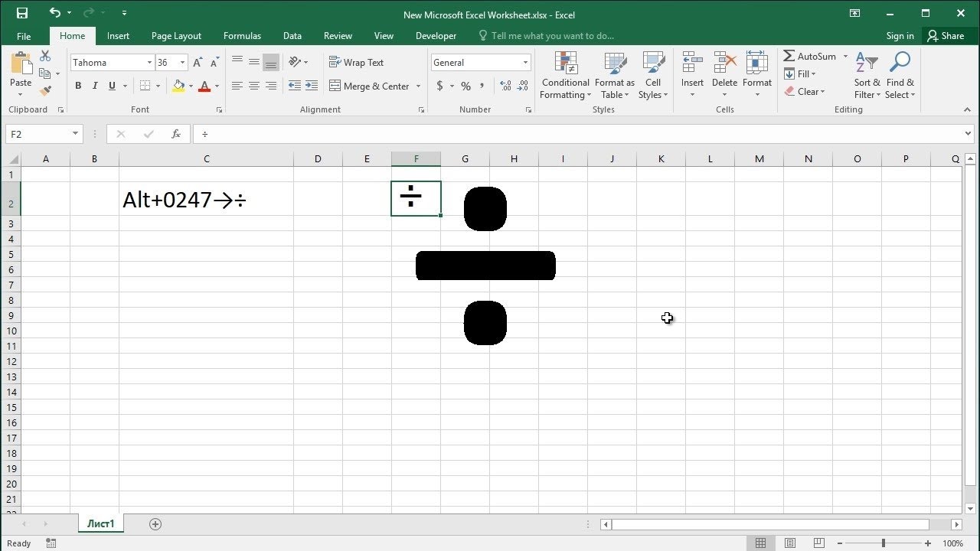Screen dimensions: 980x551
Task: Increase font size with larger A icon
Action: 198,63
